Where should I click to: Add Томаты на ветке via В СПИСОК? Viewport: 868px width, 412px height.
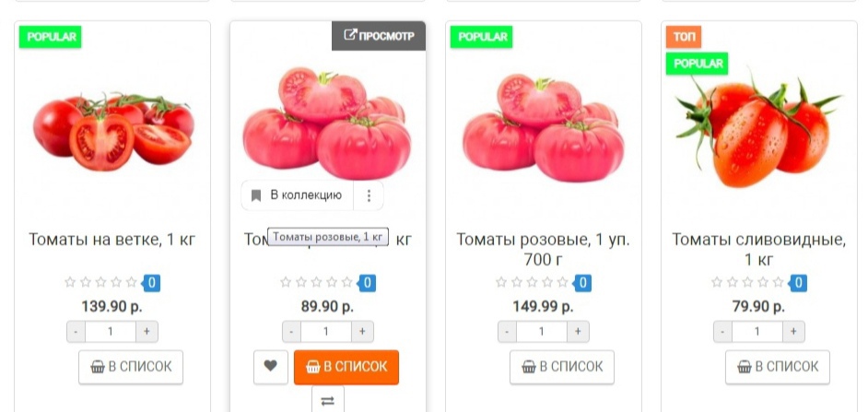(x=131, y=367)
